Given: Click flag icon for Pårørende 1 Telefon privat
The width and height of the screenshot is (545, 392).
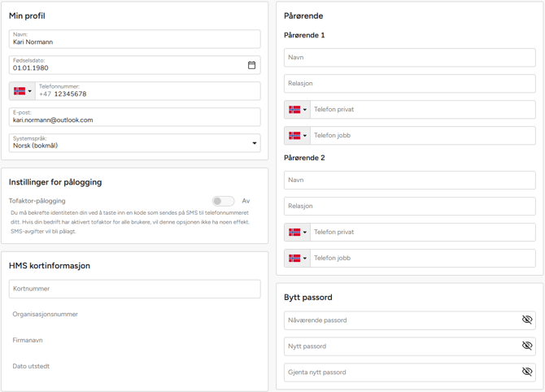Looking at the screenshot, I should [x=294, y=110].
